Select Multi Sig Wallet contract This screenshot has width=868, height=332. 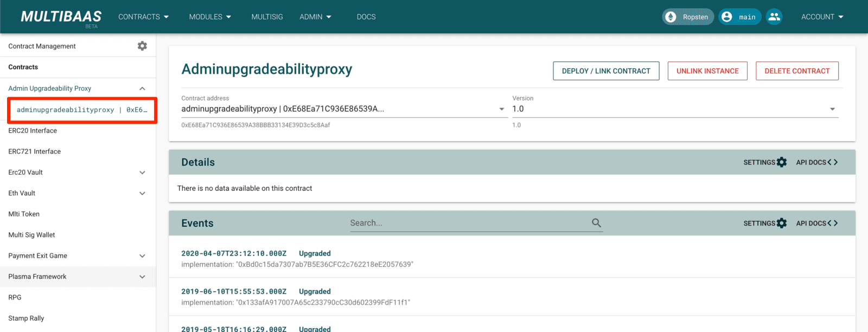coord(31,235)
